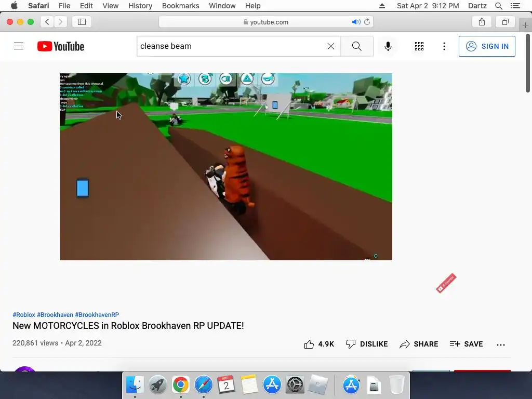Go to YouTube home via logo

click(61, 46)
